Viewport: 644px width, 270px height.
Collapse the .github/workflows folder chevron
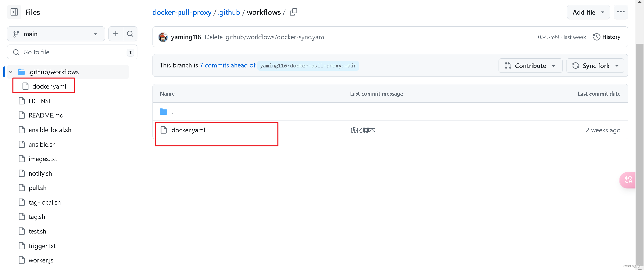tap(11, 72)
